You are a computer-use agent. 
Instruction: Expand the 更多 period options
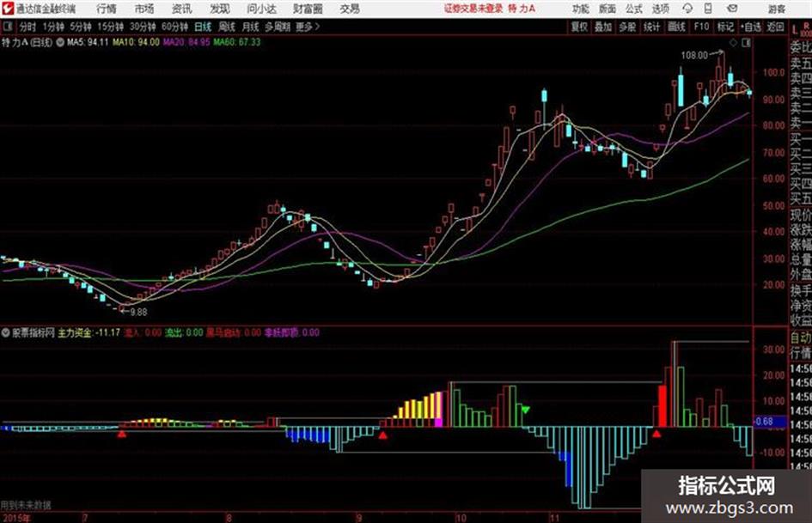[308, 27]
